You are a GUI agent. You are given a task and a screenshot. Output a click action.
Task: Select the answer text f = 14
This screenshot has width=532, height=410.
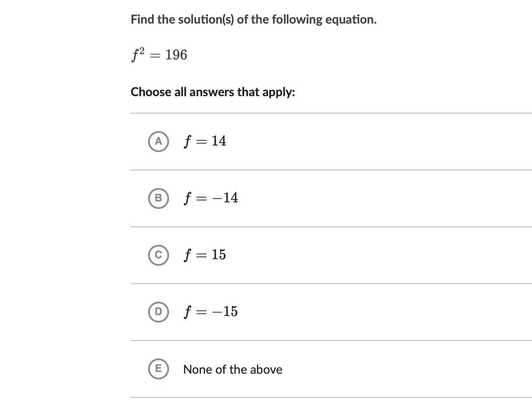point(205,141)
